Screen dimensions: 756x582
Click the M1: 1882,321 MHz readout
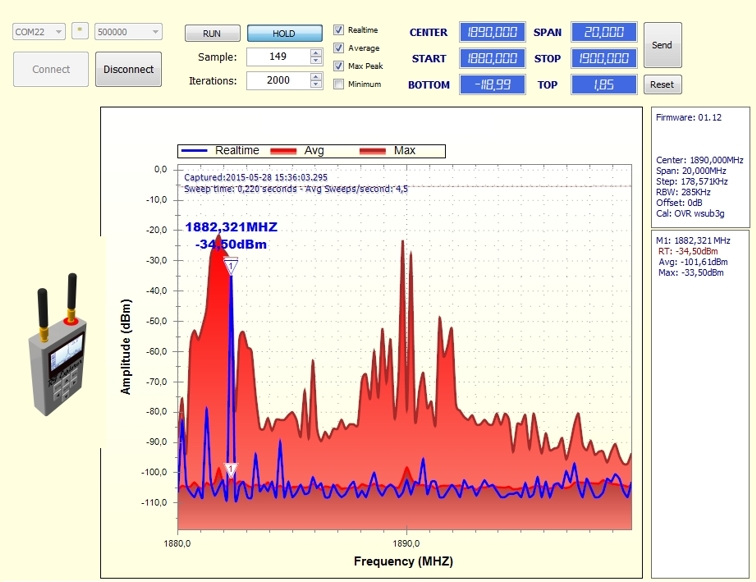693,240
